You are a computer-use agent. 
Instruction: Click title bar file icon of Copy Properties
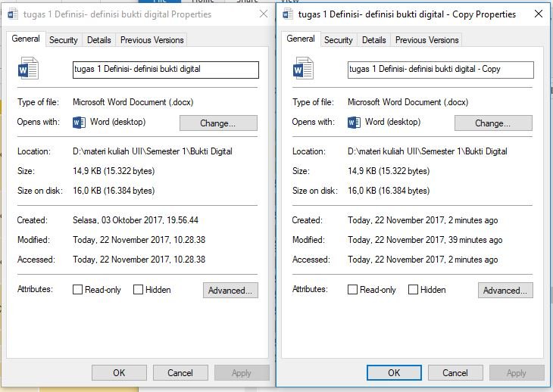[x=288, y=14]
